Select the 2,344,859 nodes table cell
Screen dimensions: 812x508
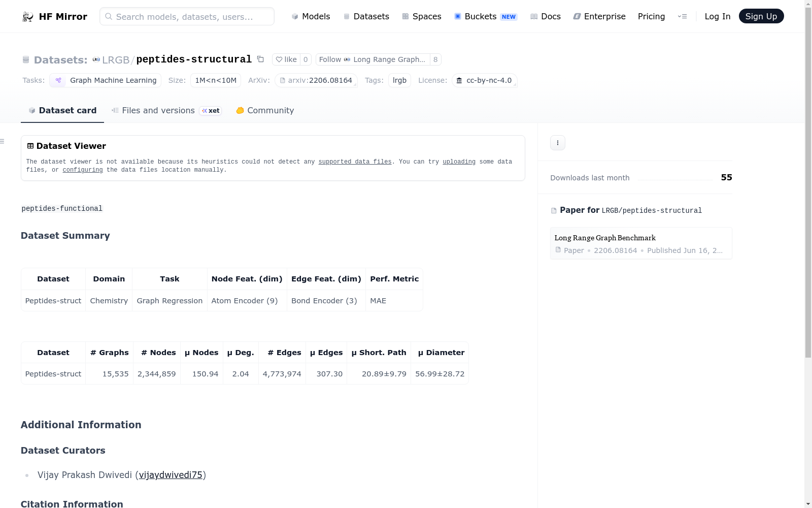(x=157, y=374)
